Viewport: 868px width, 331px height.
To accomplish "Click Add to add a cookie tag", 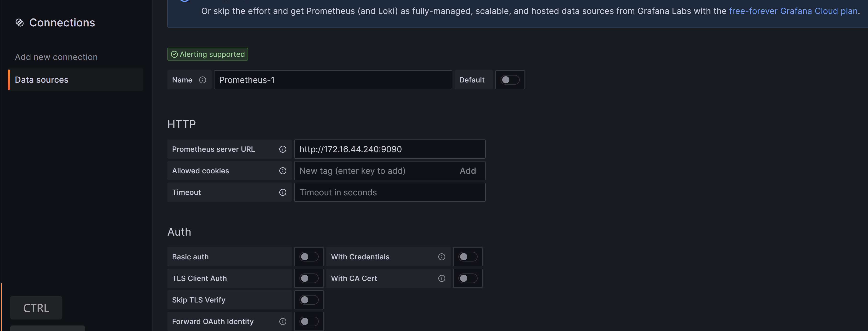I will (468, 171).
